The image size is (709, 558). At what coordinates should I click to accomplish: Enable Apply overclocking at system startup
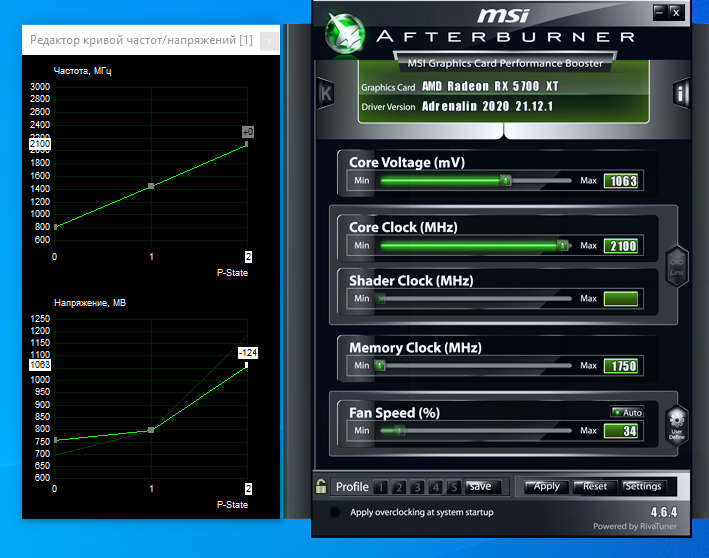[335, 512]
